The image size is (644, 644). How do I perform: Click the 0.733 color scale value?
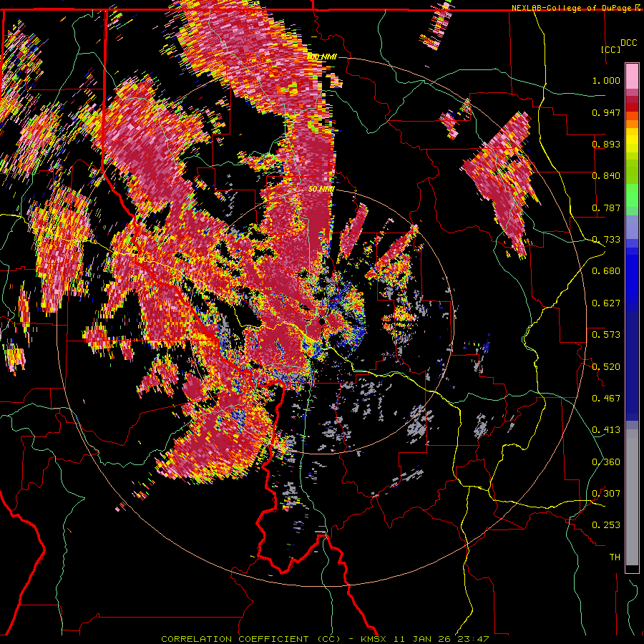[606, 240]
